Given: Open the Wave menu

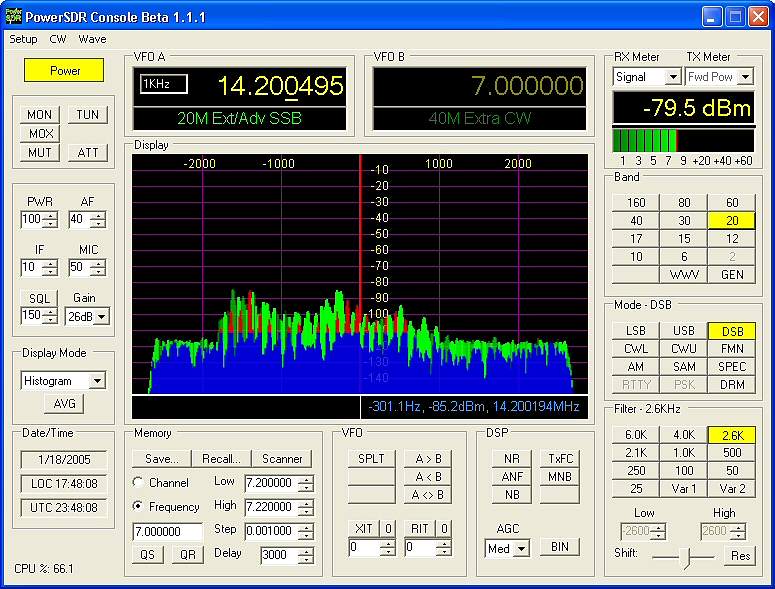Looking at the screenshot, I should (x=92, y=39).
